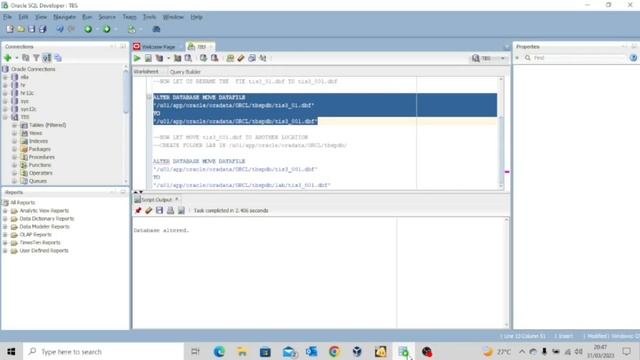Click the Filter funnel icon in Connections
The height and width of the screenshot is (360, 640).
pos(36,58)
